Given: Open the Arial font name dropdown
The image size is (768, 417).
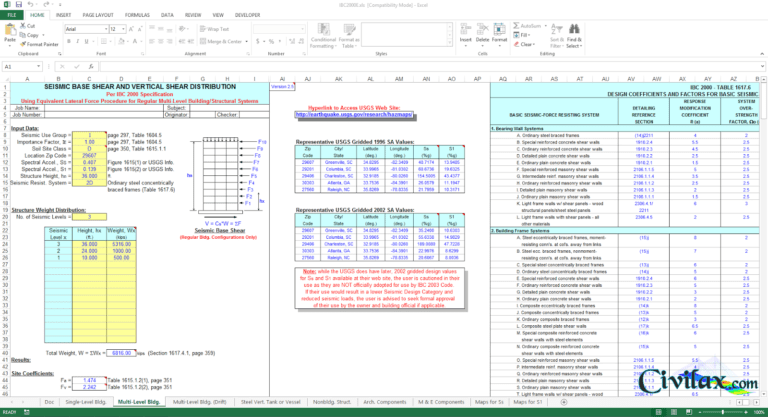Looking at the screenshot, I should (84, 29).
